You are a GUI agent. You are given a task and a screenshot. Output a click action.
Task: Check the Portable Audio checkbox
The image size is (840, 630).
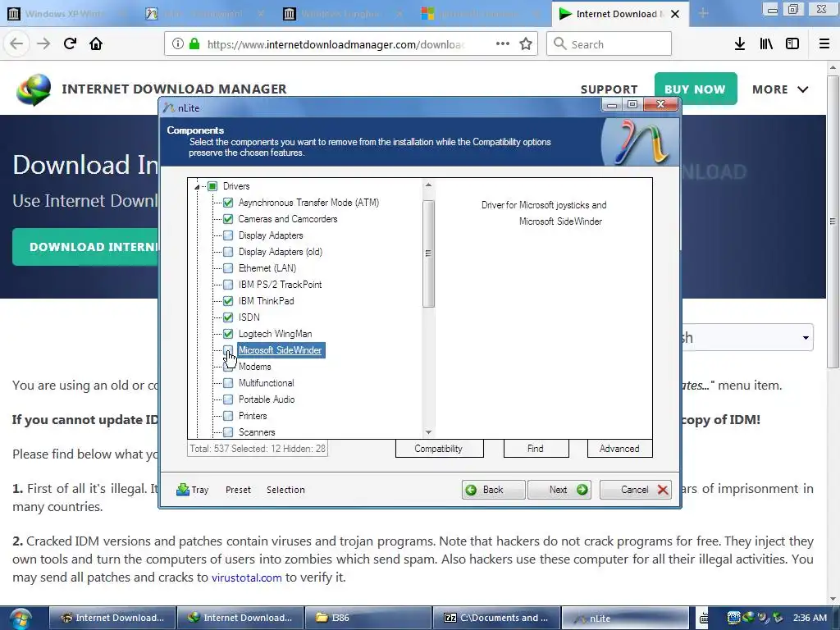click(x=228, y=399)
